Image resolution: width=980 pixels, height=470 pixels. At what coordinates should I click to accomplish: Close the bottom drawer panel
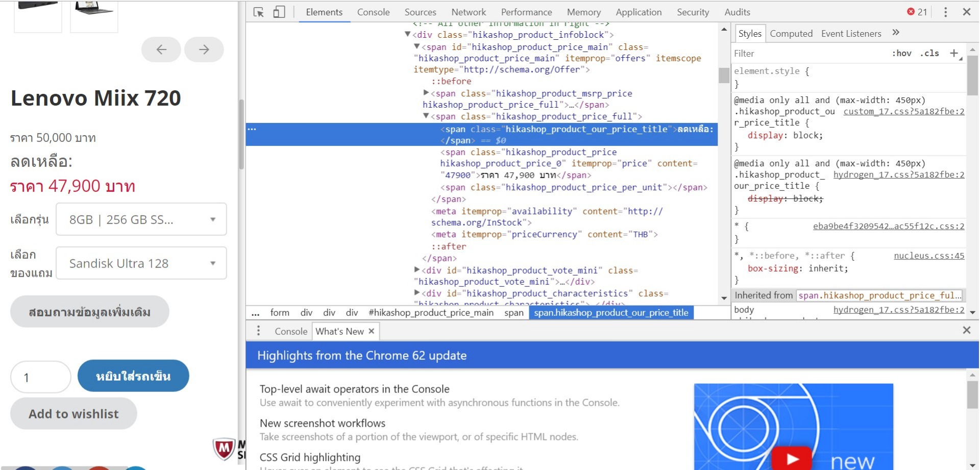(x=967, y=330)
